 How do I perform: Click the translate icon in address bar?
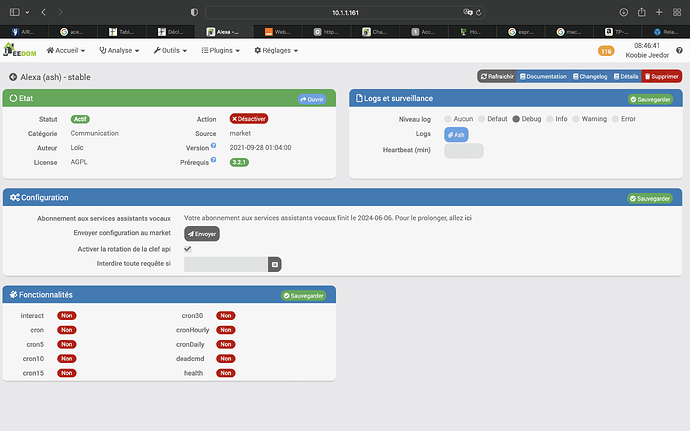pos(467,12)
